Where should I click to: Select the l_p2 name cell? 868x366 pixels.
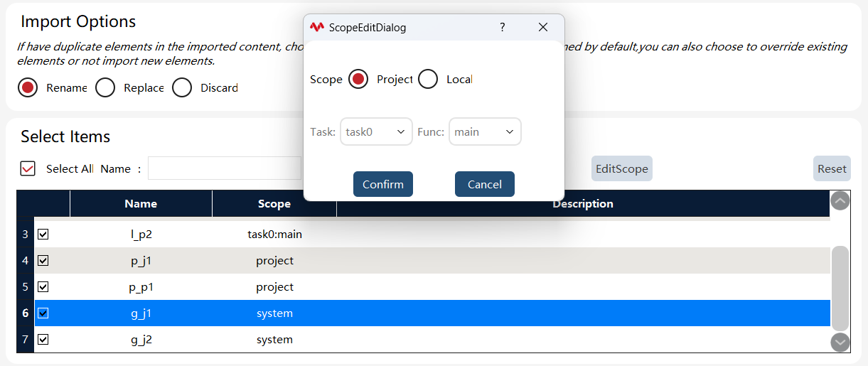pyautogui.click(x=141, y=234)
